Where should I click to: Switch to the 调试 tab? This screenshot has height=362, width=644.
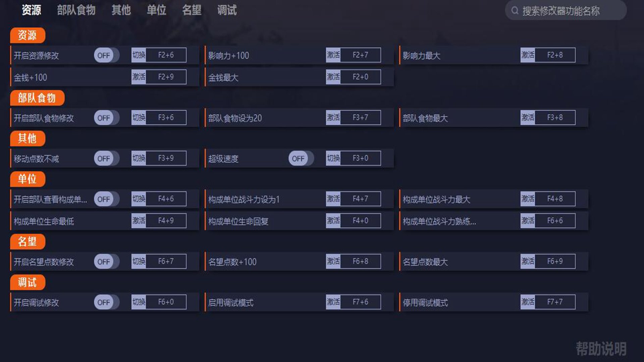(227, 10)
